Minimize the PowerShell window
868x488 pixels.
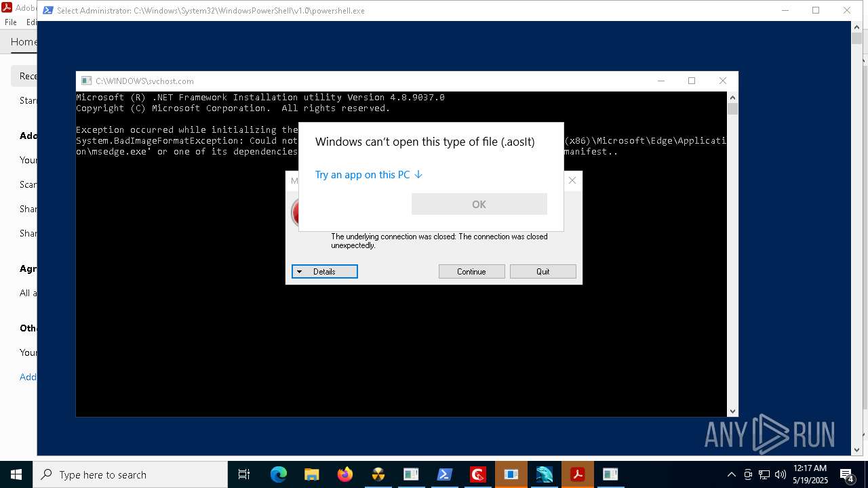click(785, 10)
